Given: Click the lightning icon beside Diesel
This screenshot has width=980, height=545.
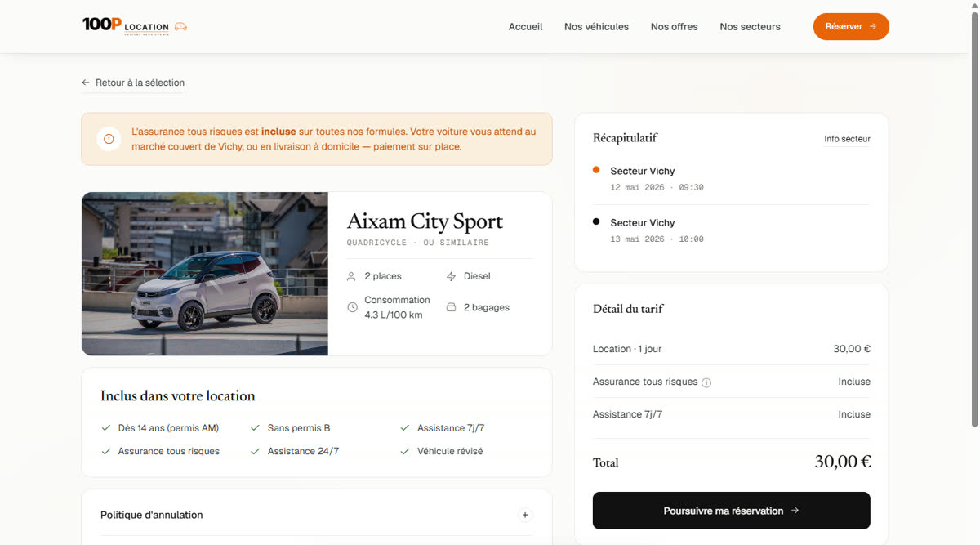Looking at the screenshot, I should tap(451, 276).
